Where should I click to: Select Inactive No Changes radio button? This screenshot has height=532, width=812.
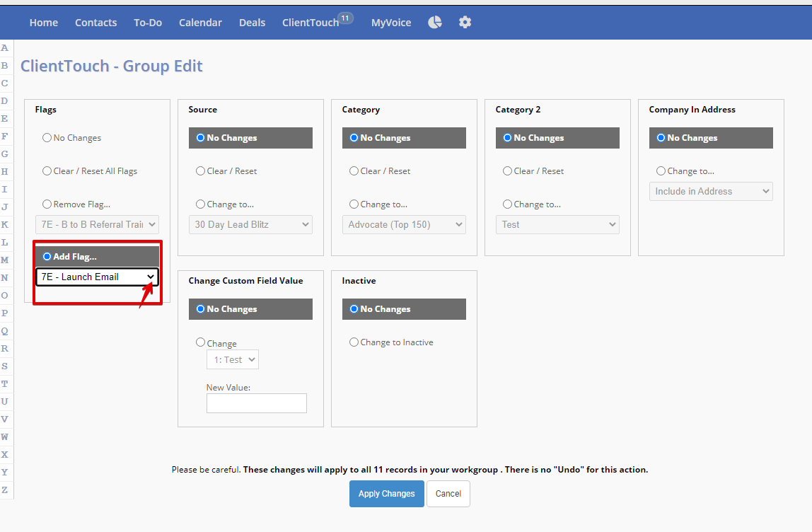354,308
